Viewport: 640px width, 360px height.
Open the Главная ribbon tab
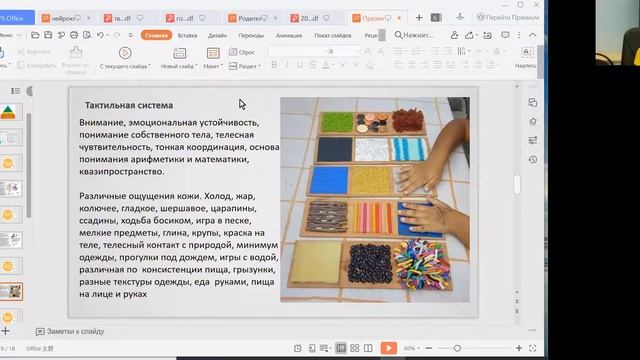click(156, 36)
